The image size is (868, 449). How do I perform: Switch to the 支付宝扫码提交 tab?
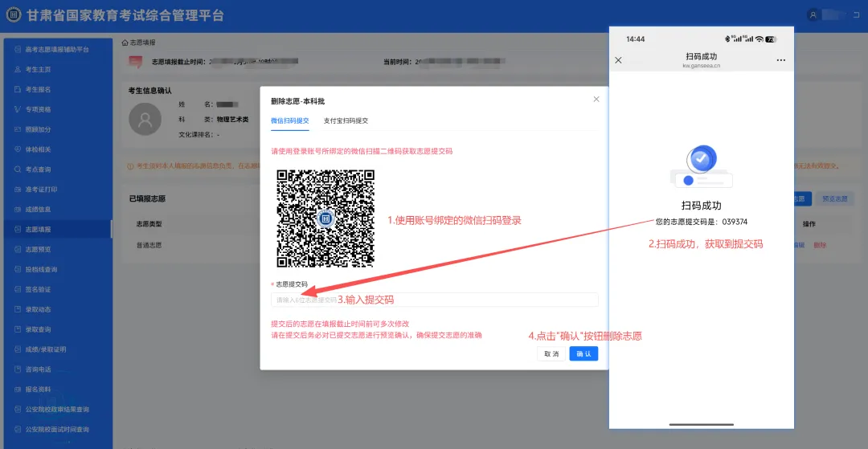pos(346,120)
